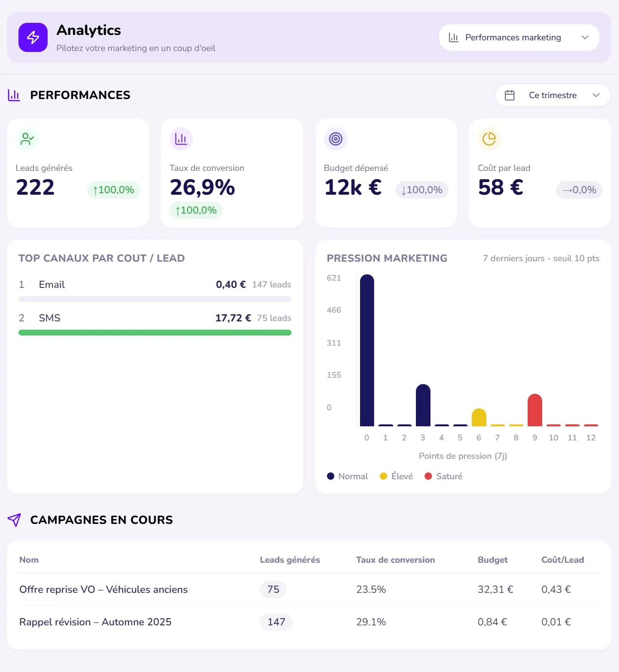This screenshot has height=672, width=619.
Task: Toggle the Normal legend entry
Action: [347, 476]
